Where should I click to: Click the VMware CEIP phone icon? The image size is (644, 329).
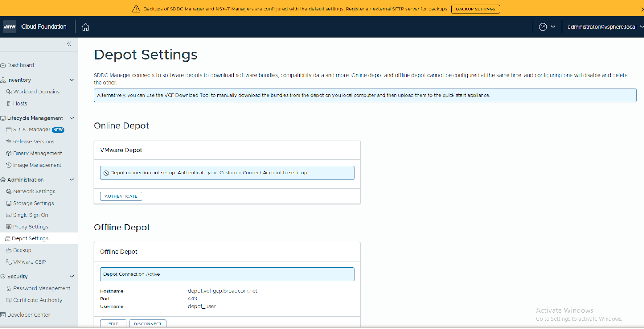[x=9, y=262]
